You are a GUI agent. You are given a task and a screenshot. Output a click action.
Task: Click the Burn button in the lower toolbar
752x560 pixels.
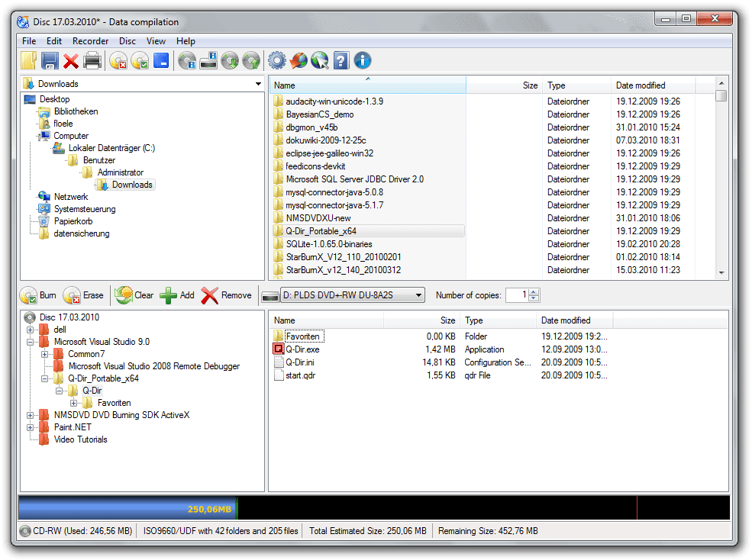[38, 295]
